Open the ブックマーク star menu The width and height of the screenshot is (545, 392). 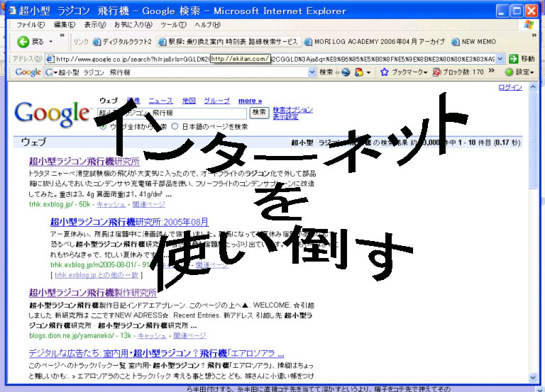(x=404, y=72)
